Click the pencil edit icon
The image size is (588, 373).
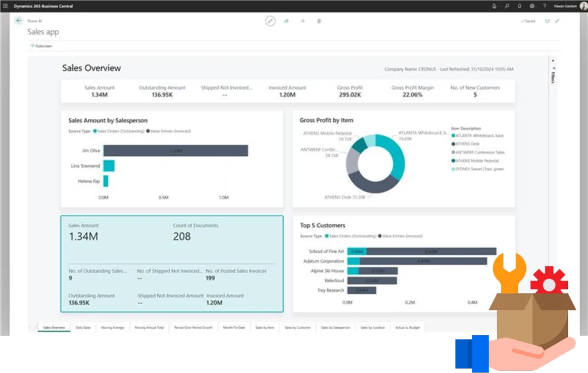pyautogui.click(x=270, y=21)
